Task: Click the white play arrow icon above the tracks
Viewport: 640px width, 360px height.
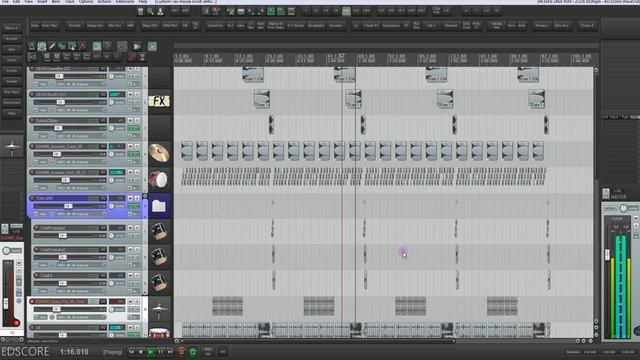Action: pos(137,46)
